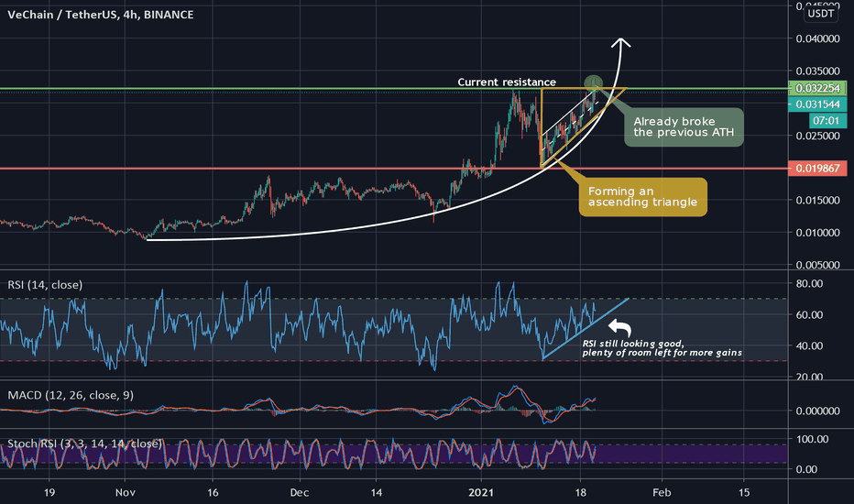Click the Stoch RSI 100.00 axis value
854x504 pixels.
point(812,439)
